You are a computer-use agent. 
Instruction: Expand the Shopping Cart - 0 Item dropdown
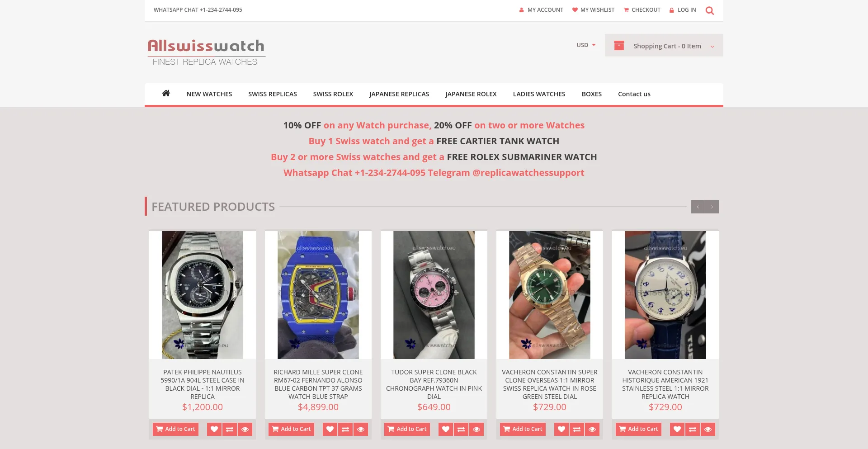(x=664, y=45)
